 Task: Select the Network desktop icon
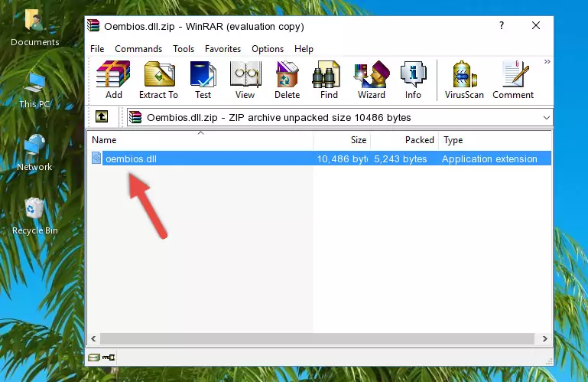click(x=34, y=152)
